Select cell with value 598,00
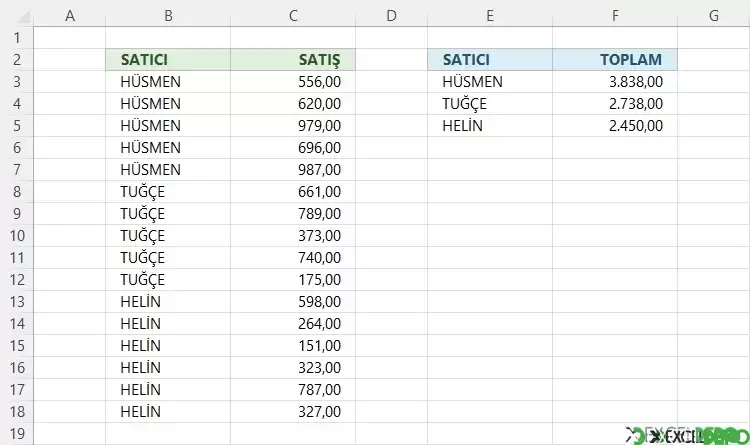The image size is (750, 445). tap(293, 302)
